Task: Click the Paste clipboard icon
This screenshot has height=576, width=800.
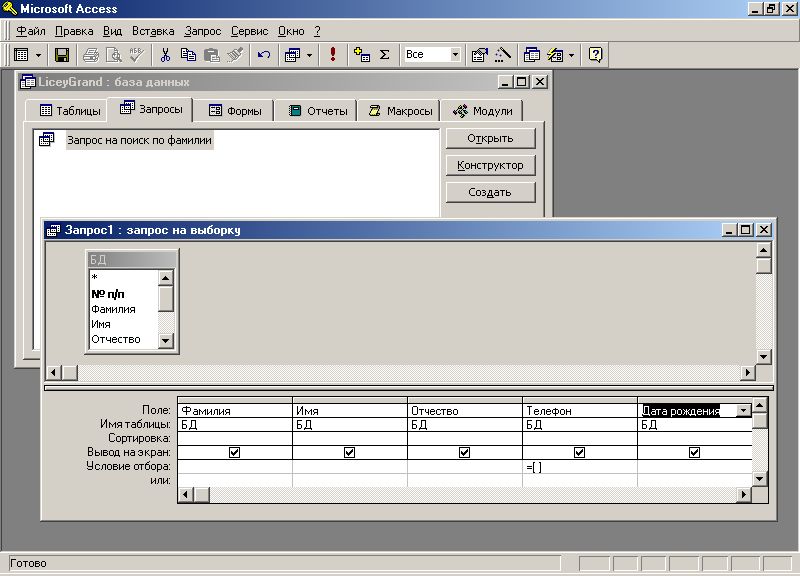Action: pos(211,55)
